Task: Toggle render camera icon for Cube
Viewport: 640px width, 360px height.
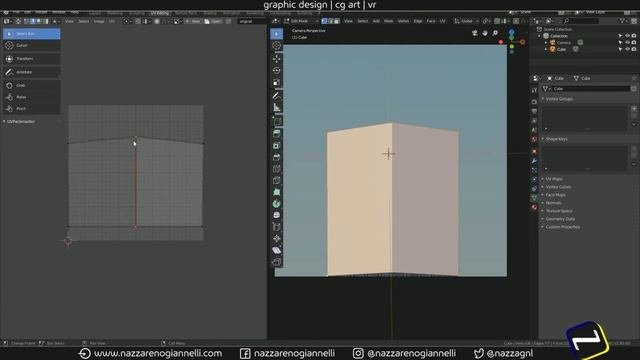Action: 634,49
